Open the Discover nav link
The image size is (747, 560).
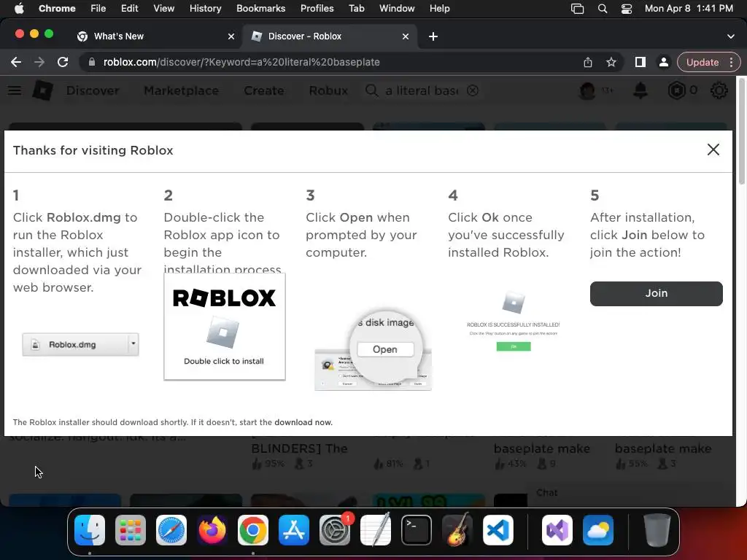pos(93,90)
